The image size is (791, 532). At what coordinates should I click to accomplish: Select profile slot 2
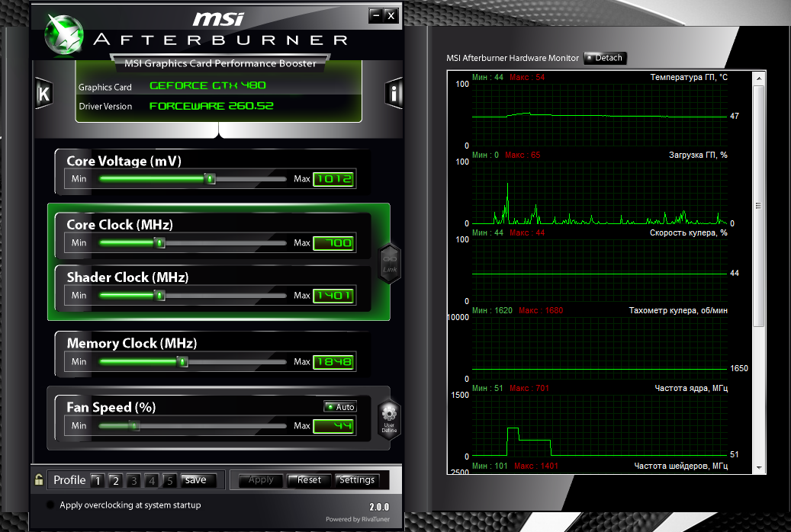pos(115,481)
